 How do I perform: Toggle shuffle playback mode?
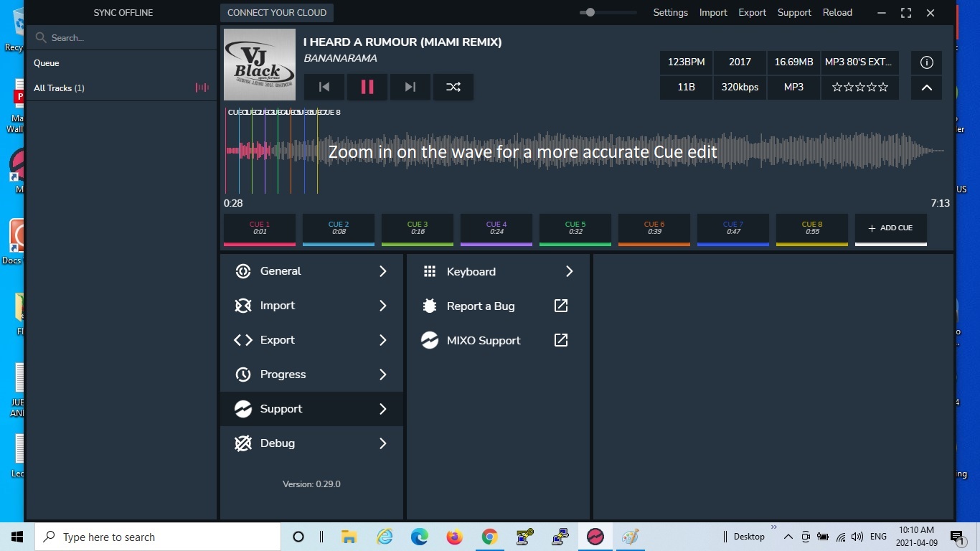click(x=453, y=87)
